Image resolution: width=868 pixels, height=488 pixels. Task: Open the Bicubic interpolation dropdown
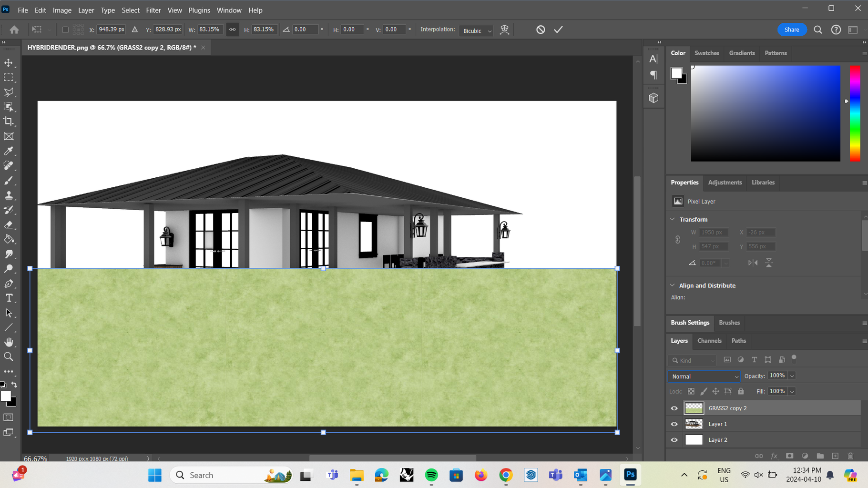(x=476, y=30)
